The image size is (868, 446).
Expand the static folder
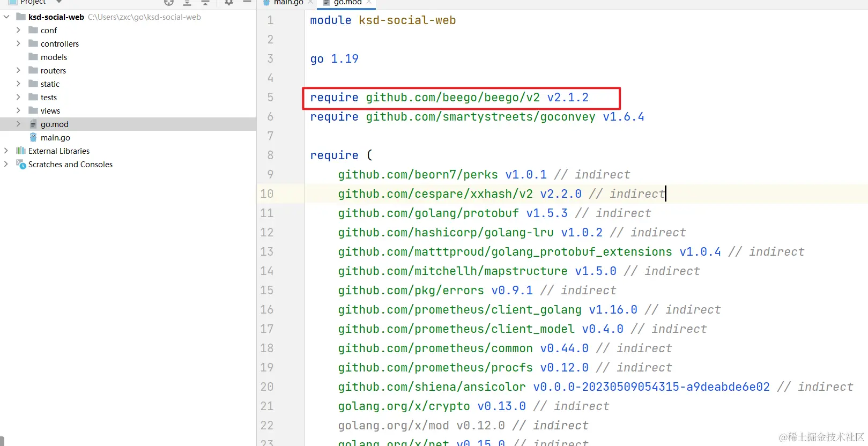click(x=18, y=84)
